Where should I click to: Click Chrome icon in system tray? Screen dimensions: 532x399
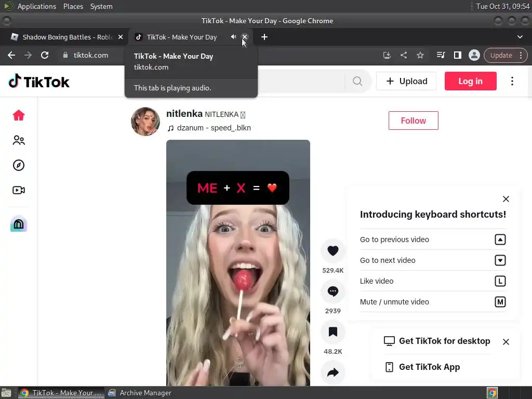[x=492, y=393]
